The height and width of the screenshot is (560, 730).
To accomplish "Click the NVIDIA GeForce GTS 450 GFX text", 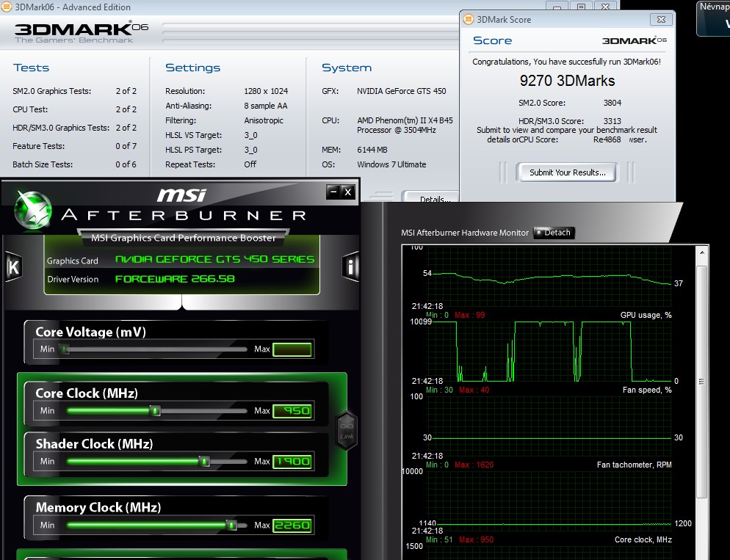I will click(x=401, y=91).
